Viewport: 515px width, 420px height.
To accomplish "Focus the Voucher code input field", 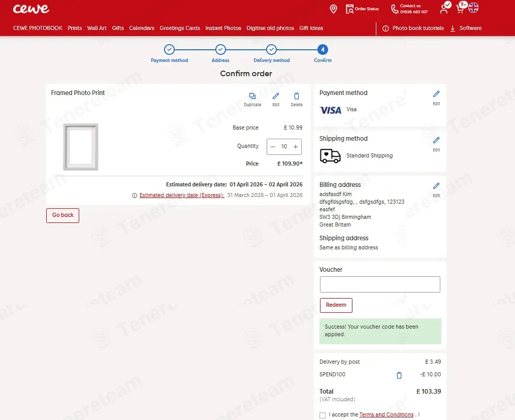I will point(380,284).
